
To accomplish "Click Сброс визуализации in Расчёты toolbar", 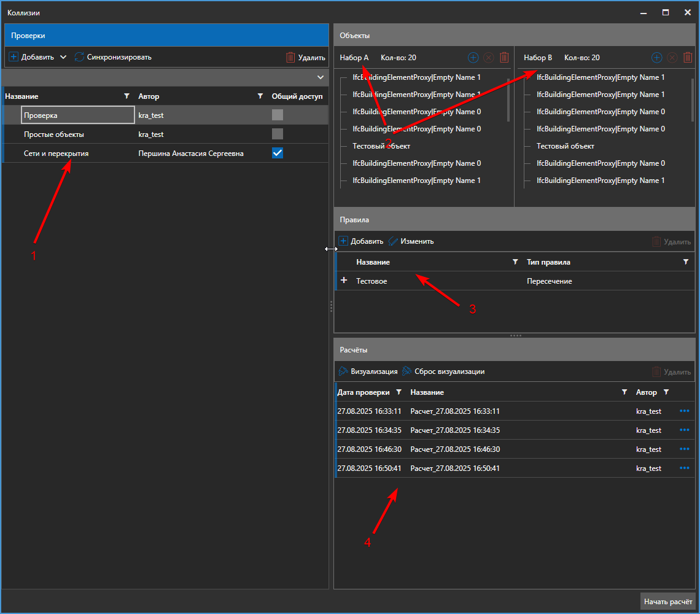I will (443, 371).
